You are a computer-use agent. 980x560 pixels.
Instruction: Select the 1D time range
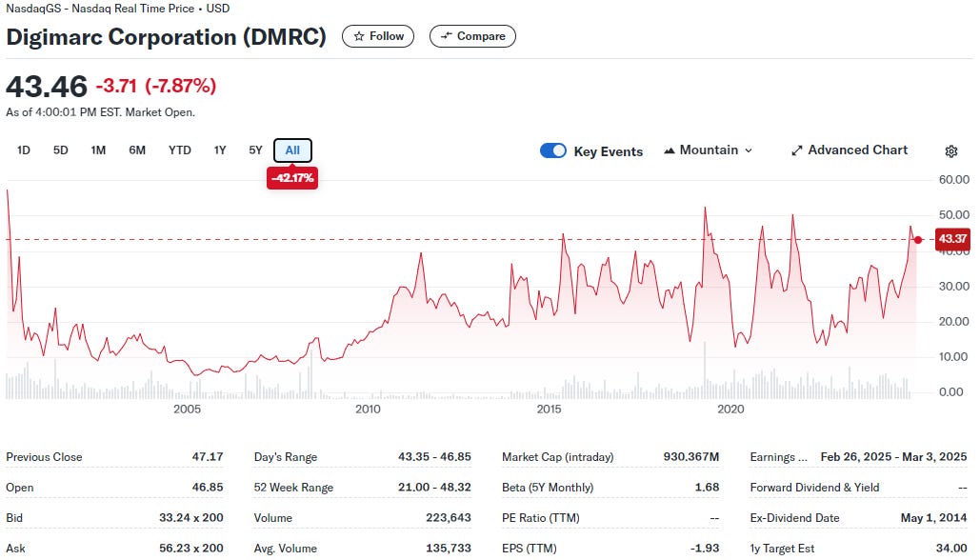[x=23, y=150]
